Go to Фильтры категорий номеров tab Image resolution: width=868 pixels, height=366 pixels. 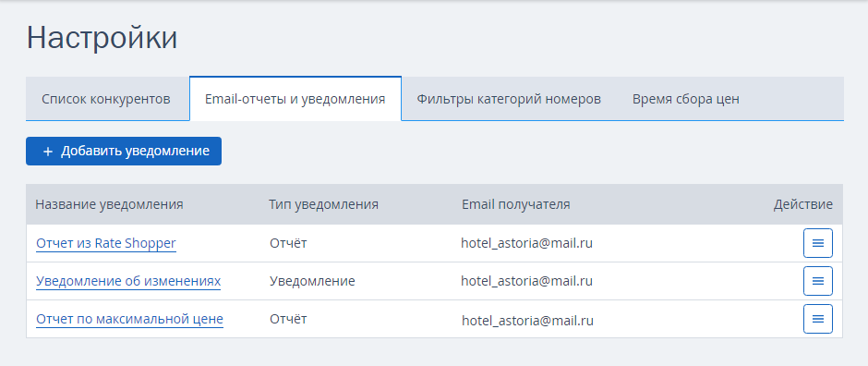509,100
